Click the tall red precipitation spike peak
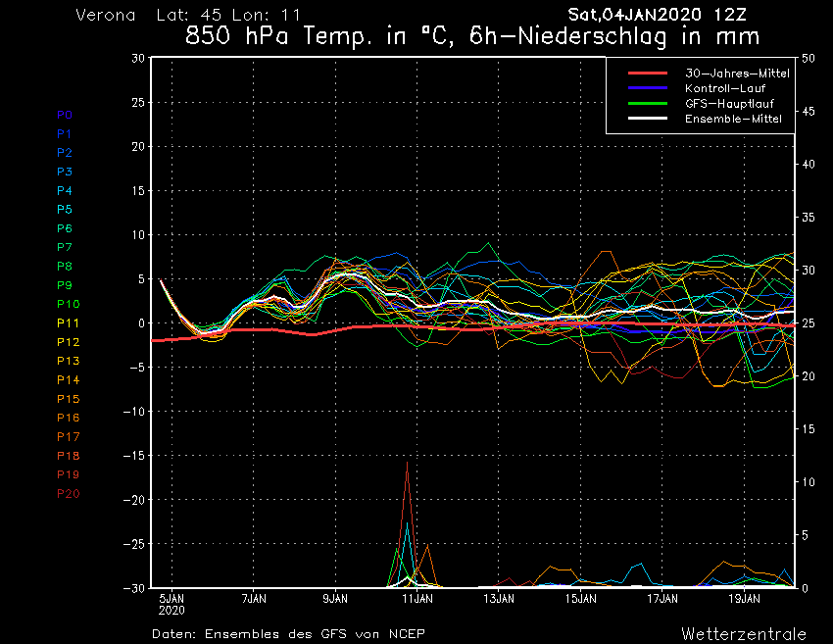 pyautogui.click(x=408, y=463)
